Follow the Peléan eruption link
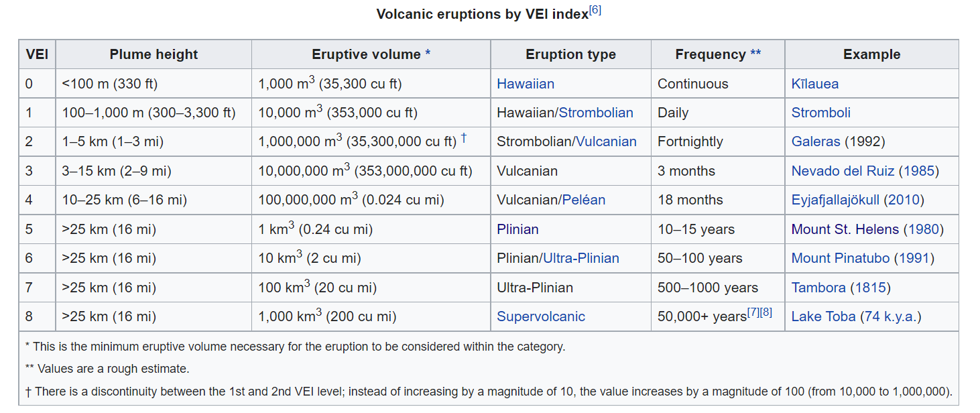The width and height of the screenshot is (980, 413). 583,200
